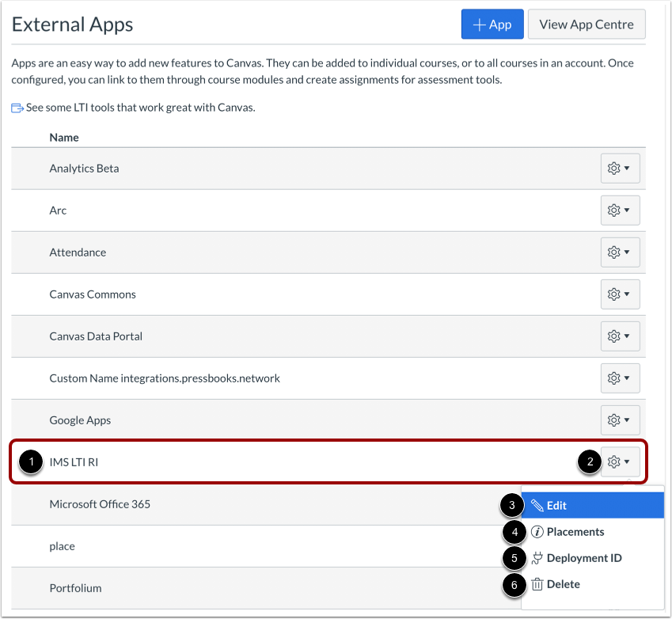Toggle the IMS LTI RI settings menu
The height and width of the screenshot is (619, 672).
tap(619, 462)
